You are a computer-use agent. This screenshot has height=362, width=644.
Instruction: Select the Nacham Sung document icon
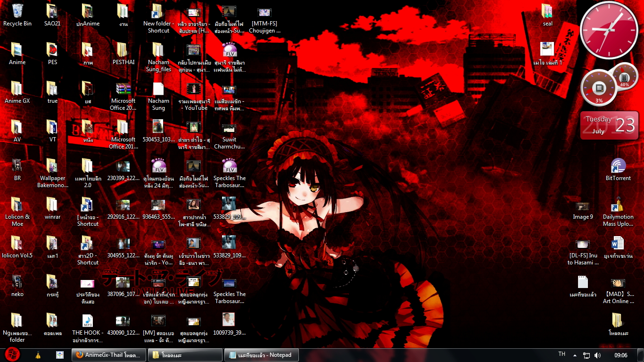[x=158, y=96]
